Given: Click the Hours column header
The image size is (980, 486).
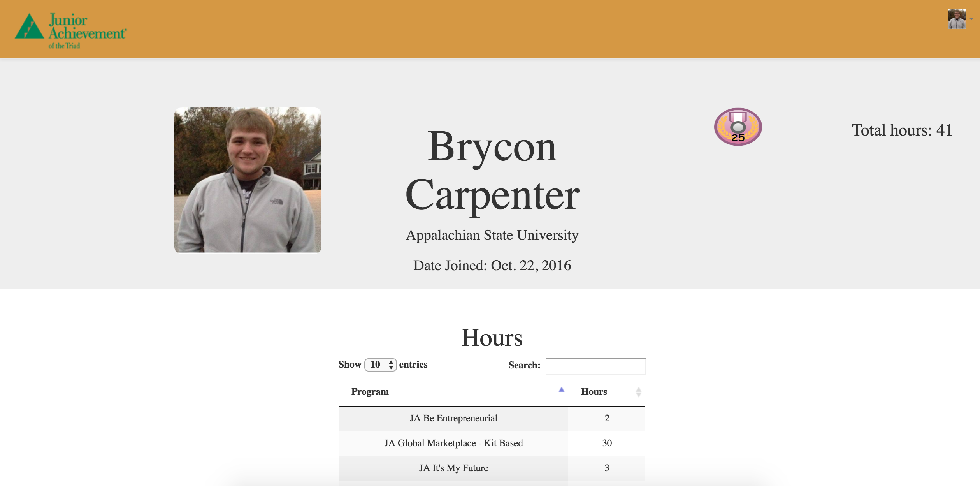Looking at the screenshot, I should point(594,391).
